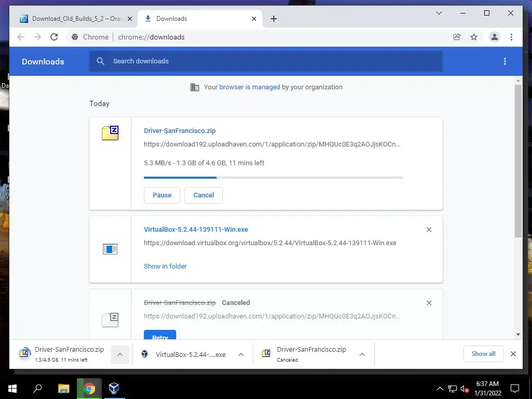Open a new tab with plus button
532x399 pixels.
point(274,19)
